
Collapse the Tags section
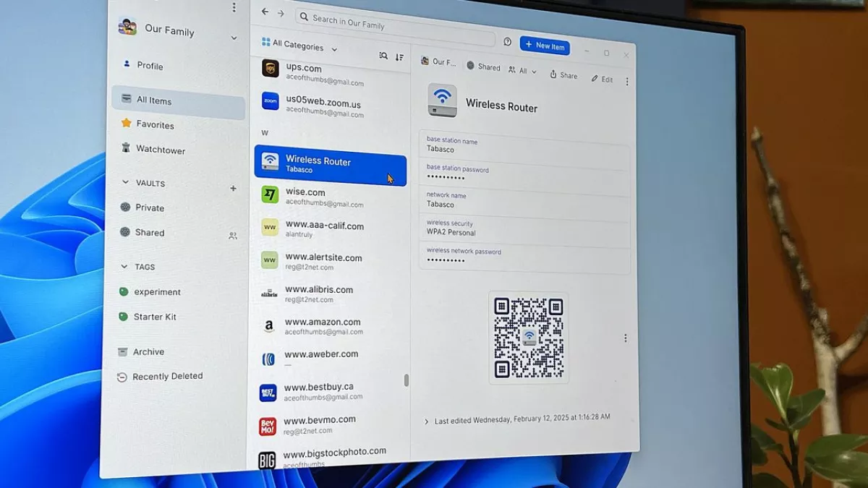click(124, 267)
